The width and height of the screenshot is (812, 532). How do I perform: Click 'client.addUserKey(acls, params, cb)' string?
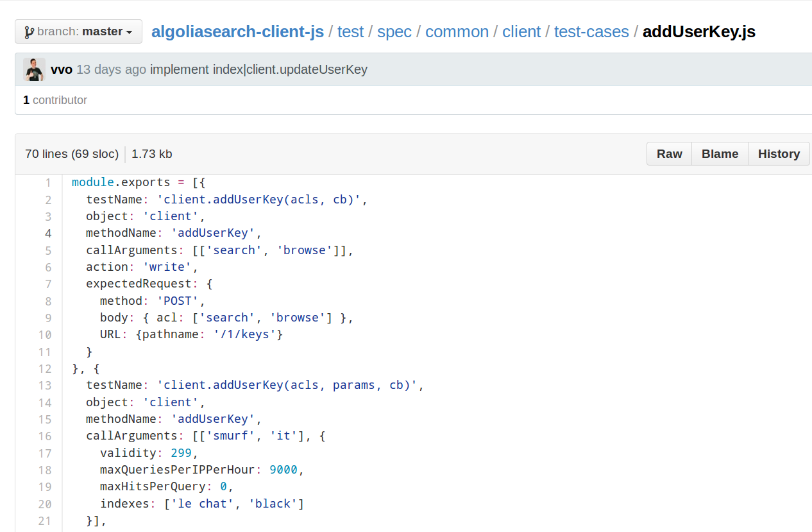[287, 385]
